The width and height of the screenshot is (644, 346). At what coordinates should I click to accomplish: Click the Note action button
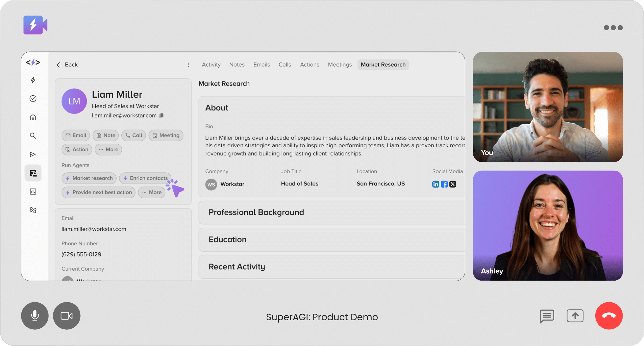tap(106, 135)
